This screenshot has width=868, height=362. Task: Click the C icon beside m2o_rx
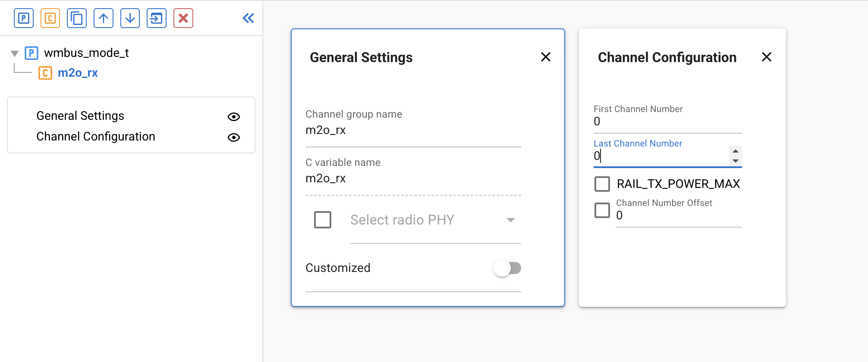point(45,73)
